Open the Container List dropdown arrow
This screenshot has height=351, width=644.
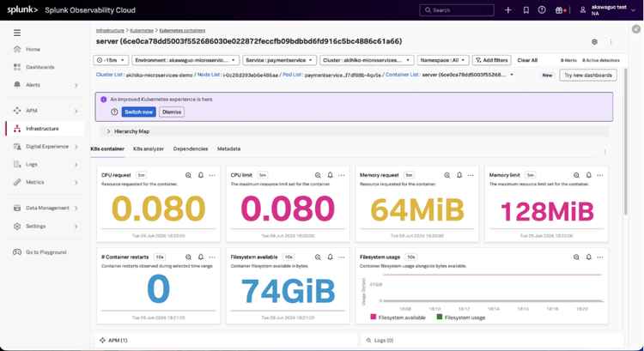512,75
